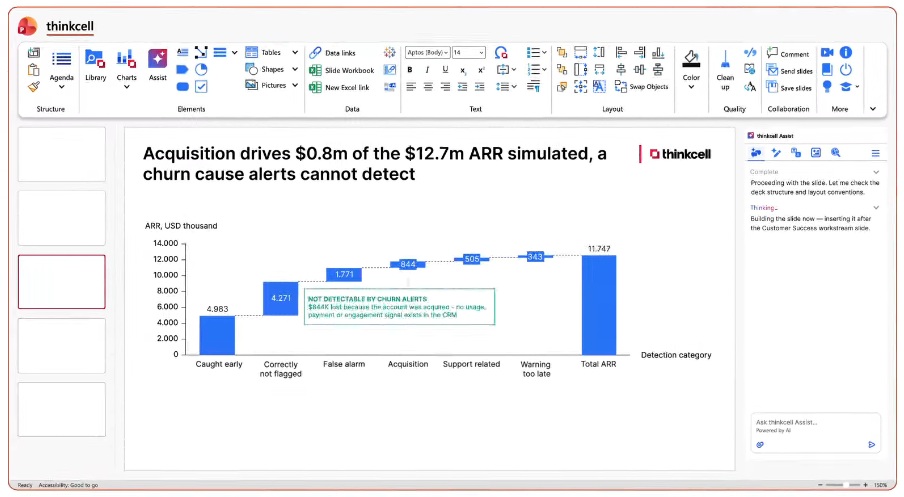The width and height of the screenshot is (904, 497).
Task: Insert a checkbox element from Elements group
Action: pyautogui.click(x=201, y=87)
